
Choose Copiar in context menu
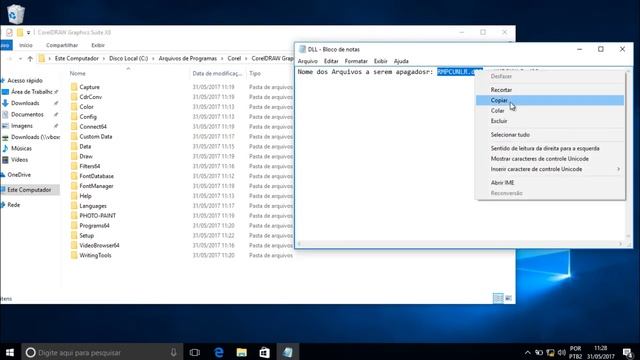(x=550, y=100)
